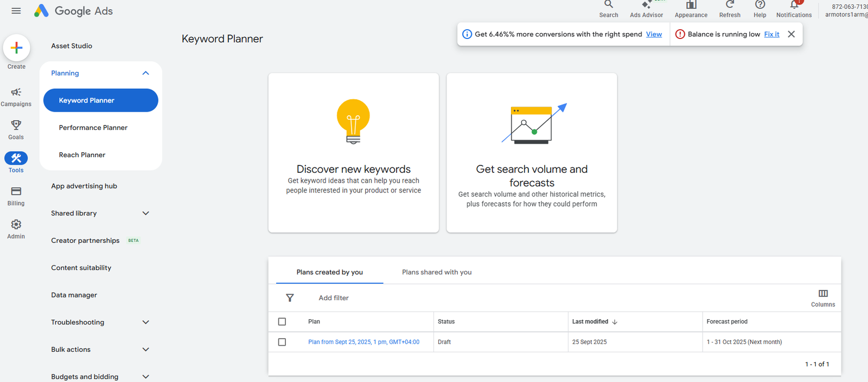Open the hamburger main menu
Screen dimensions: 868x382
16,11
